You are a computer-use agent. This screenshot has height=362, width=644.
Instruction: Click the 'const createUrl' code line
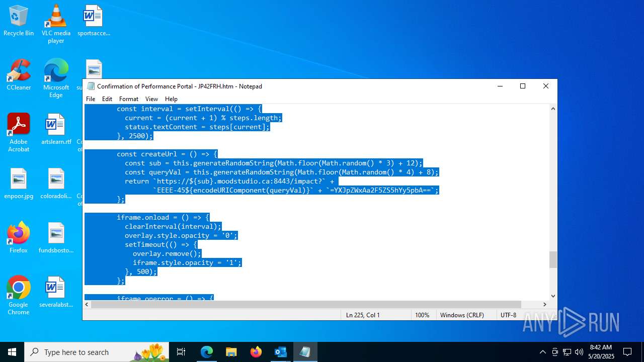167,154
